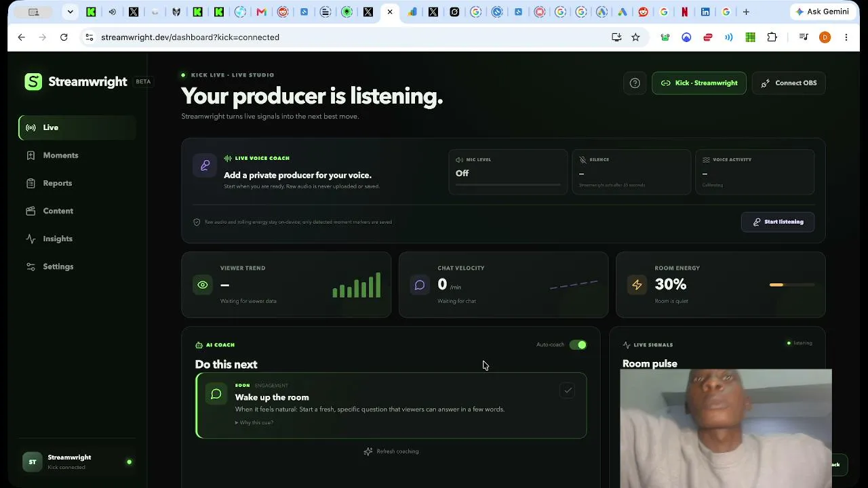Open the Live section in sidebar
Screen dimensions: 868x488
tap(77, 127)
